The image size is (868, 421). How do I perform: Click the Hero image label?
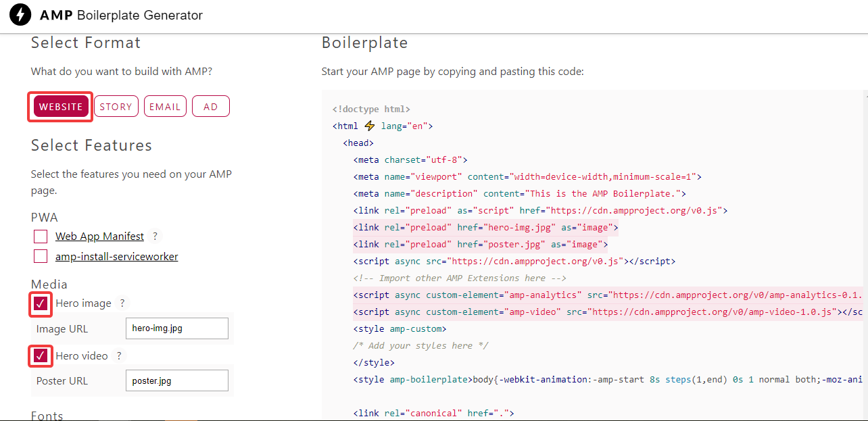[x=83, y=303]
